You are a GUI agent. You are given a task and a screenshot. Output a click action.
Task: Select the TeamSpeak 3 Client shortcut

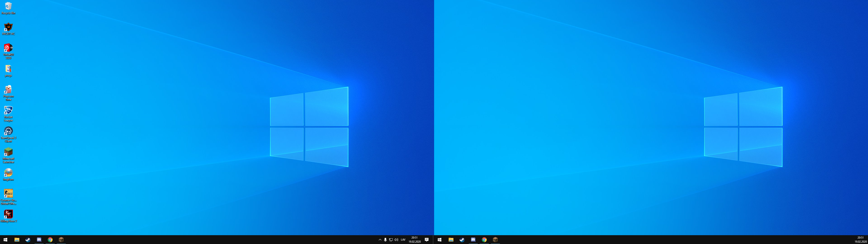[x=8, y=135]
